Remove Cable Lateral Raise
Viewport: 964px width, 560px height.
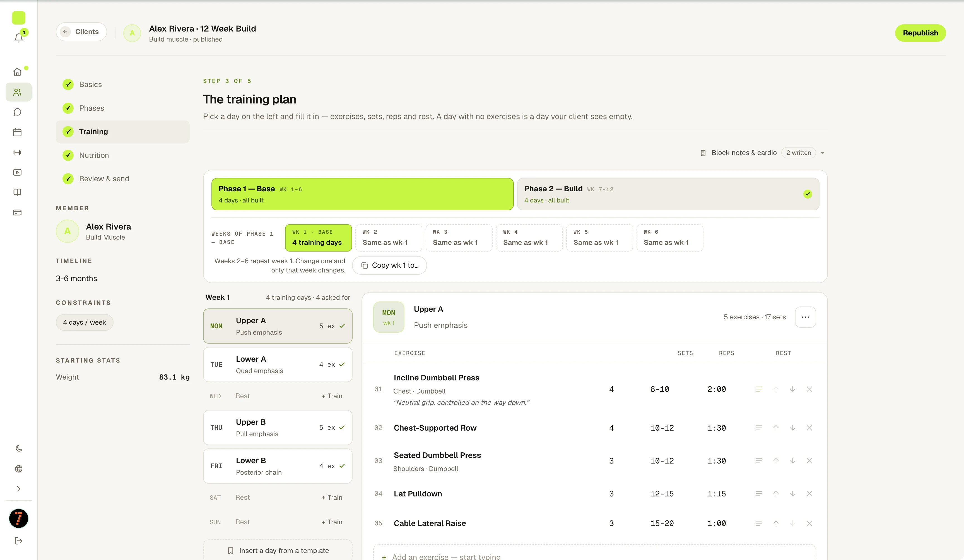(x=809, y=523)
